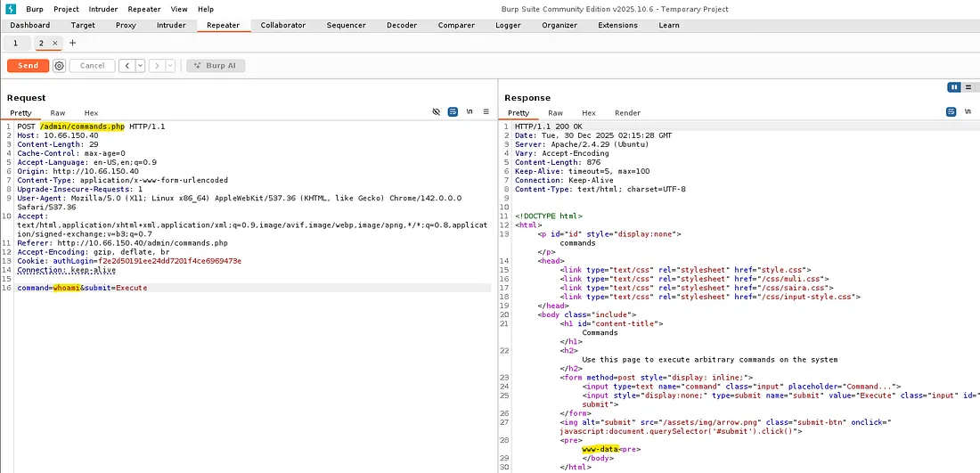Go forward to next request in history
The height and width of the screenshot is (473, 980).
point(156,66)
